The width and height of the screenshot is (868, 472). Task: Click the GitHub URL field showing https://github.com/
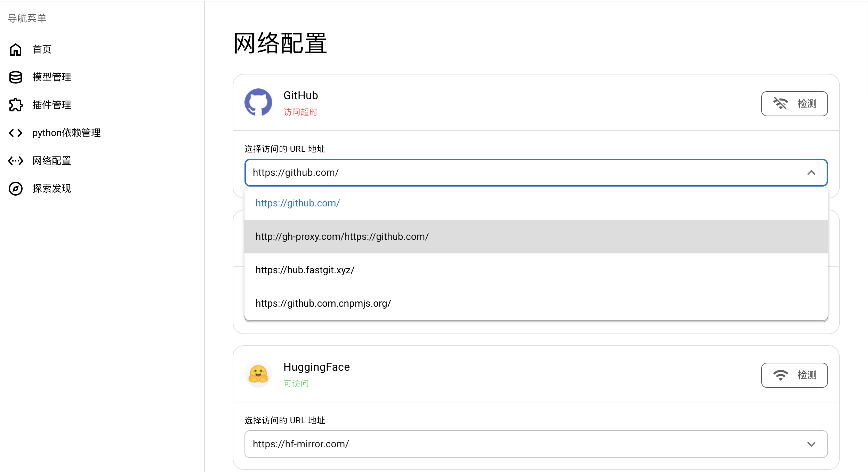coord(536,173)
